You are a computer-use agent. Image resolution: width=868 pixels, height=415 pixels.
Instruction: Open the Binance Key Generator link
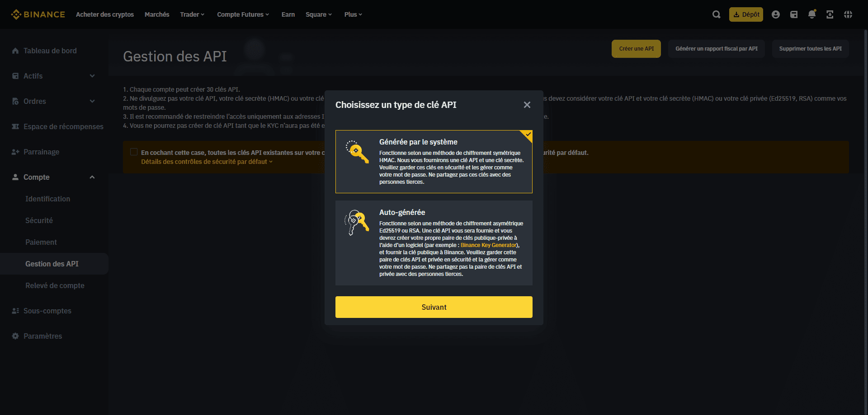(488, 245)
